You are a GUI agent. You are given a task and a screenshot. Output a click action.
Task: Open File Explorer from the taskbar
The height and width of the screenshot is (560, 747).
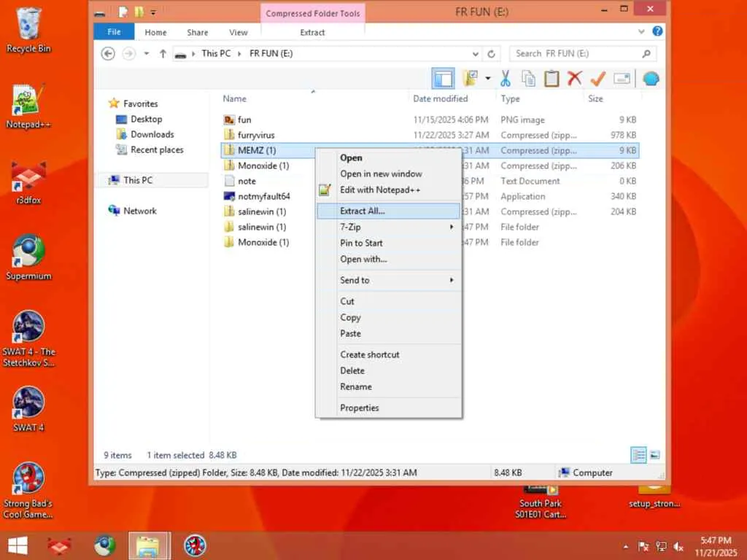tap(149, 545)
